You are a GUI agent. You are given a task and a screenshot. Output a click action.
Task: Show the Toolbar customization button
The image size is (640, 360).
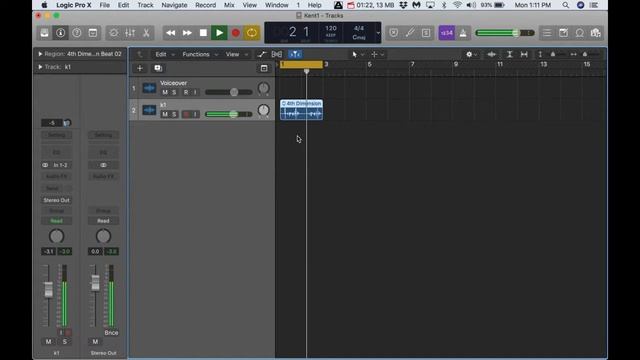(x=93, y=33)
